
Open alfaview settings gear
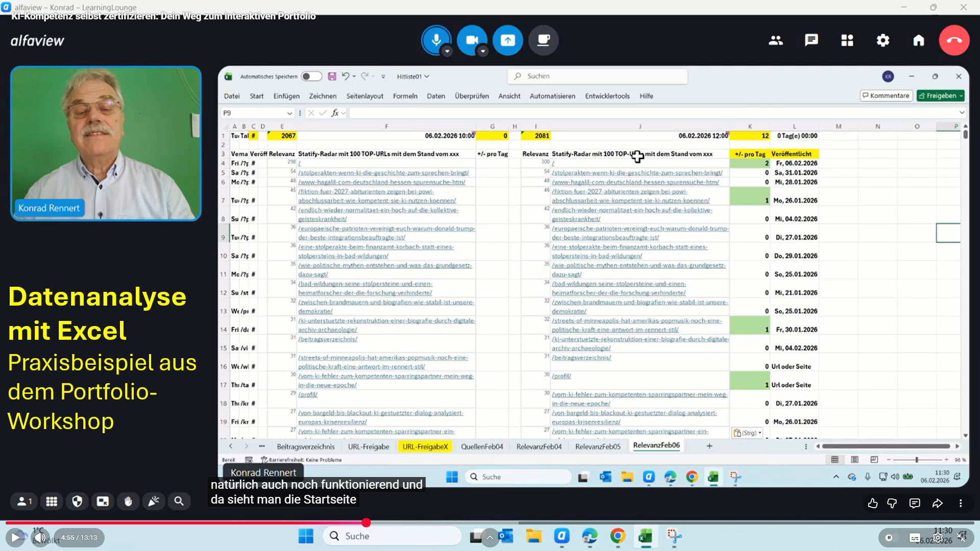[x=883, y=40]
